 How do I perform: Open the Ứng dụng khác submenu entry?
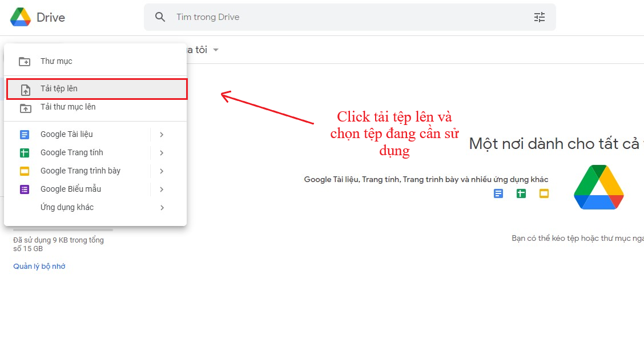[x=95, y=207]
